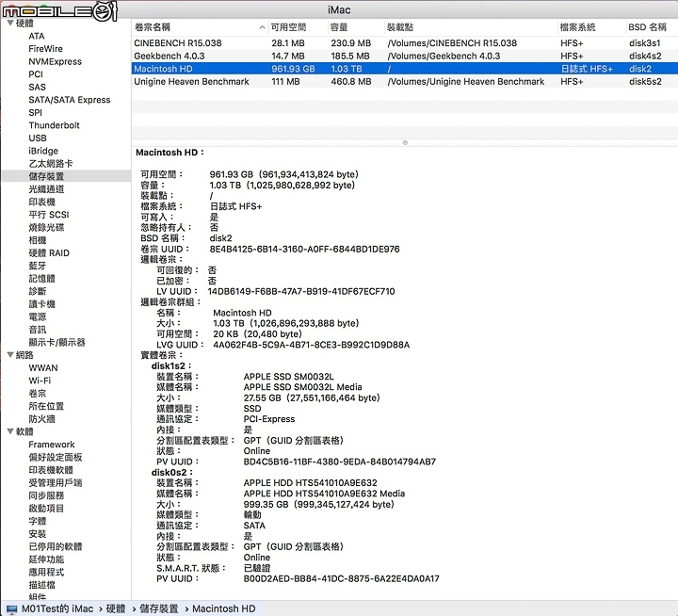Sort by 容量 capacity column

(356, 27)
